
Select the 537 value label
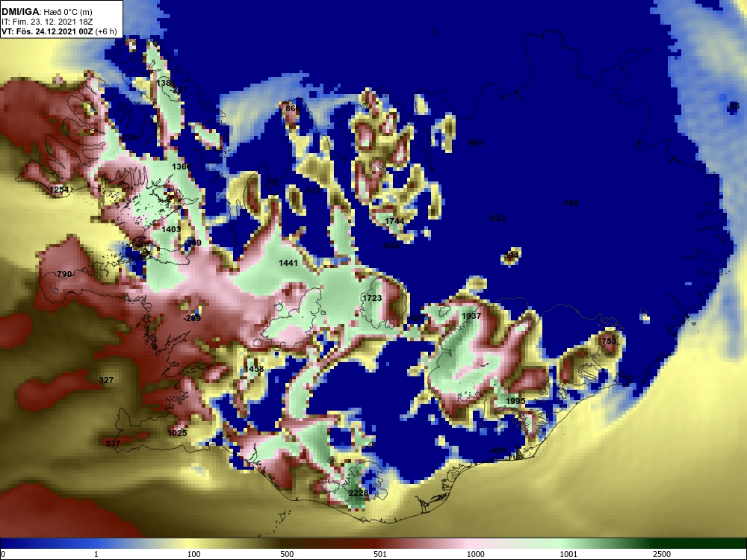[x=113, y=444]
